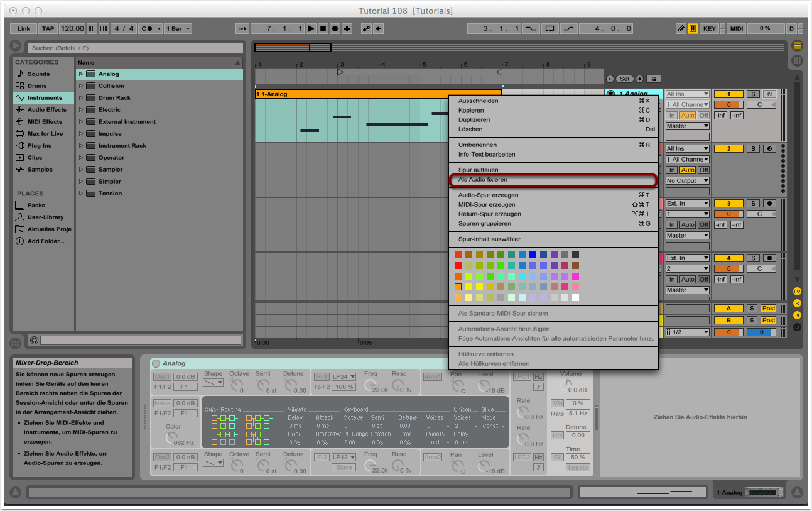This screenshot has width=812, height=511.
Task: Click the Arrangement Record button
Action: click(335, 29)
